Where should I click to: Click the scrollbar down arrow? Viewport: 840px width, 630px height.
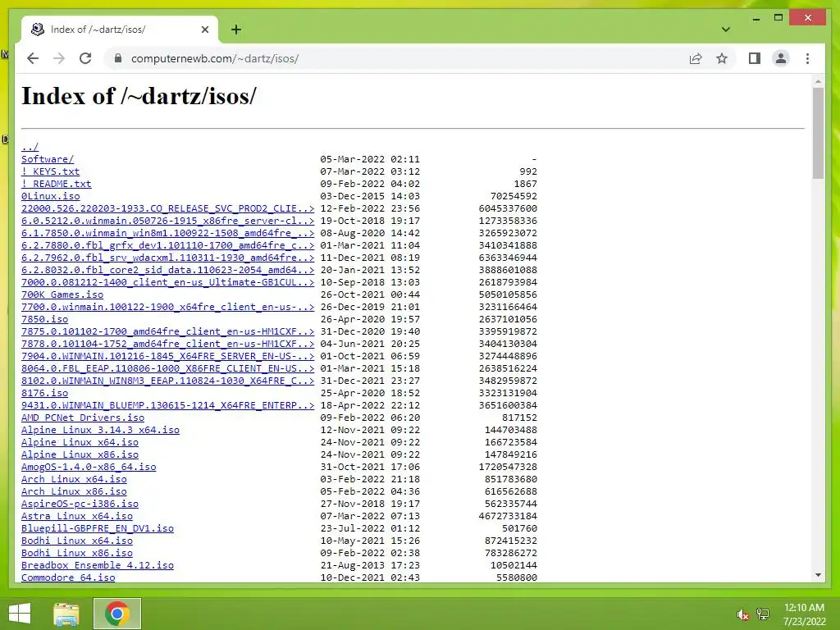click(818, 575)
